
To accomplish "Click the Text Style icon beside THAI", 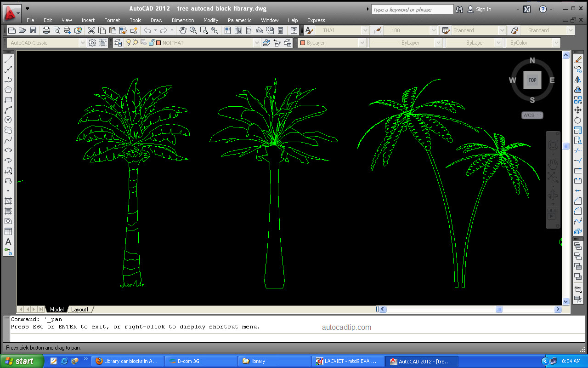I will 309,30.
